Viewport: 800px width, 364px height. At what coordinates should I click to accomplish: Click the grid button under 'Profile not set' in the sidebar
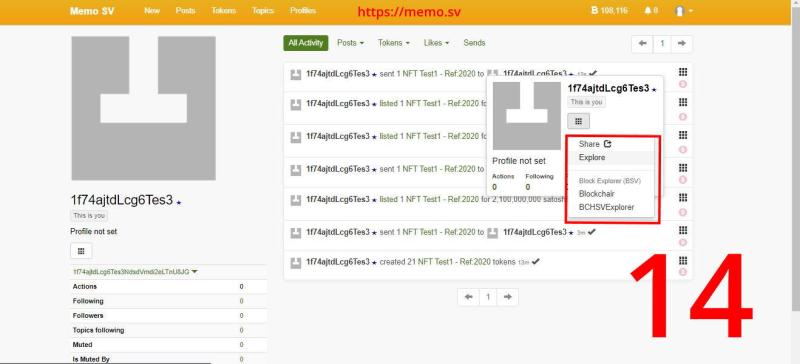coord(81,251)
